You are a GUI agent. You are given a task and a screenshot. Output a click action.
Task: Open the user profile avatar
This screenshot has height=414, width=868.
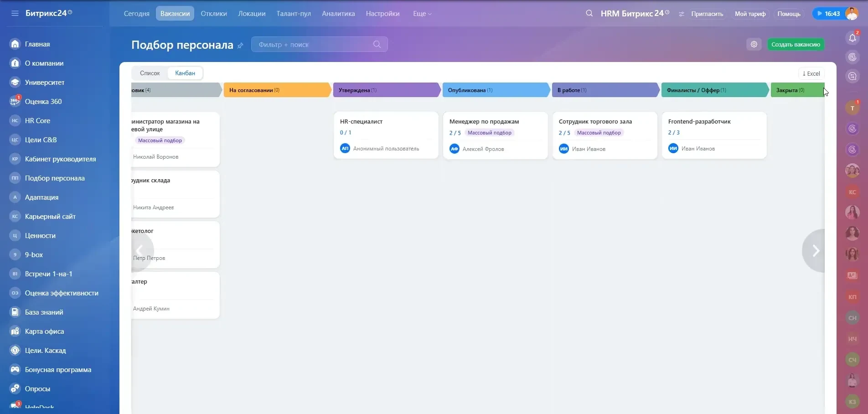[x=852, y=13]
